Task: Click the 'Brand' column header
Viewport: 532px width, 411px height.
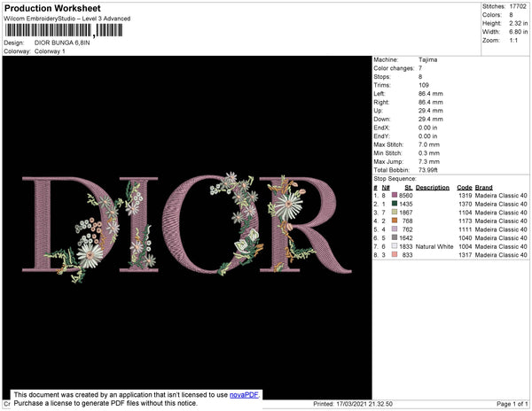Action: pyautogui.click(x=484, y=188)
